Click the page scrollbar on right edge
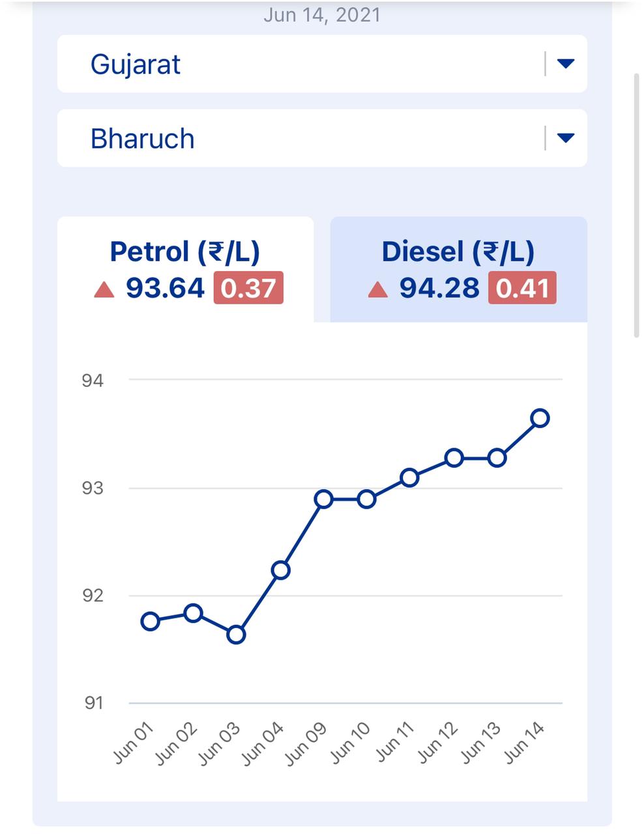 637,205
